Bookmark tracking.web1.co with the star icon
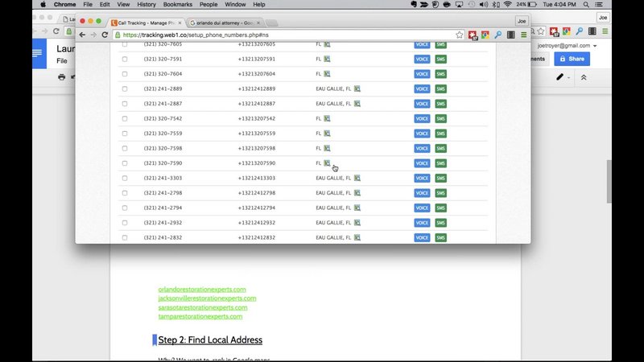Viewport: 644px width, 362px height. [x=459, y=35]
